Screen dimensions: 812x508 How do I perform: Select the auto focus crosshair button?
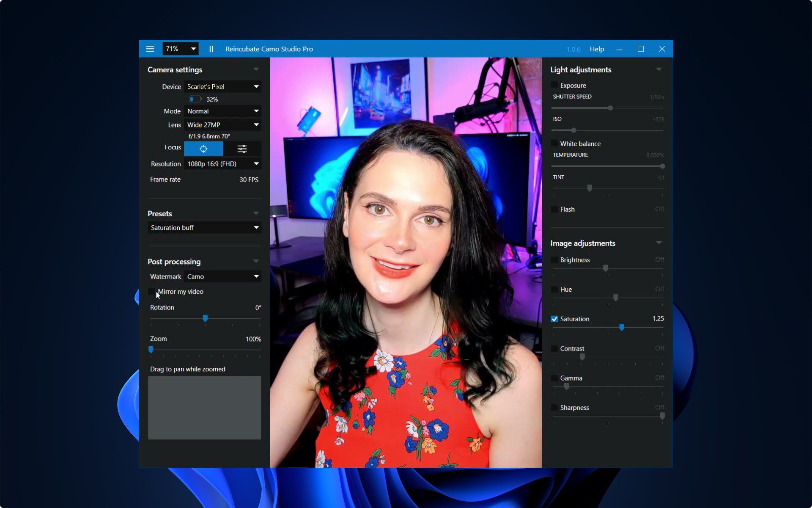[203, 149]
